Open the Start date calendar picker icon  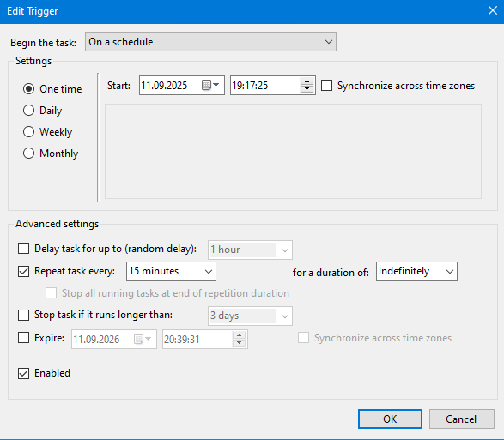[x=210, y=86]
